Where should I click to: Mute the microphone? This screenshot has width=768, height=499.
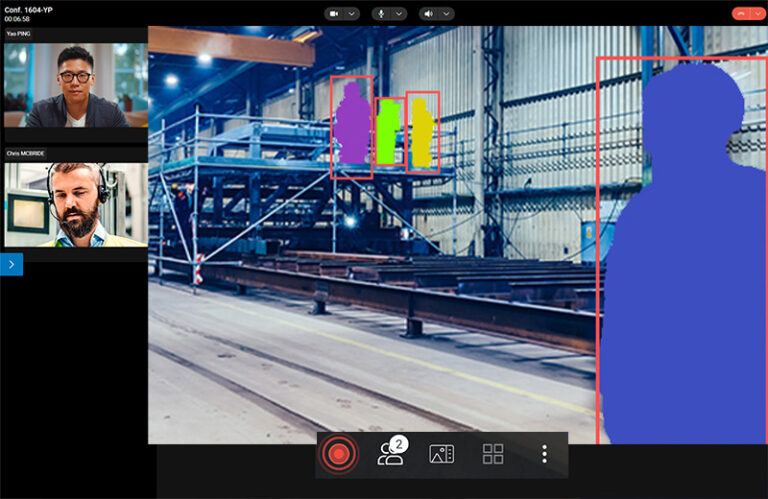pos(381,14)
